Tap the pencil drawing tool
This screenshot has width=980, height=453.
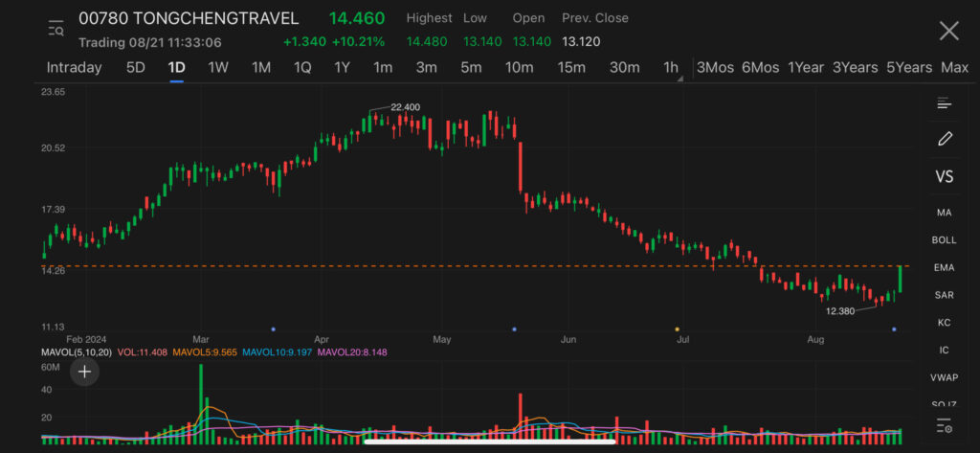click(x=945, y=139)
